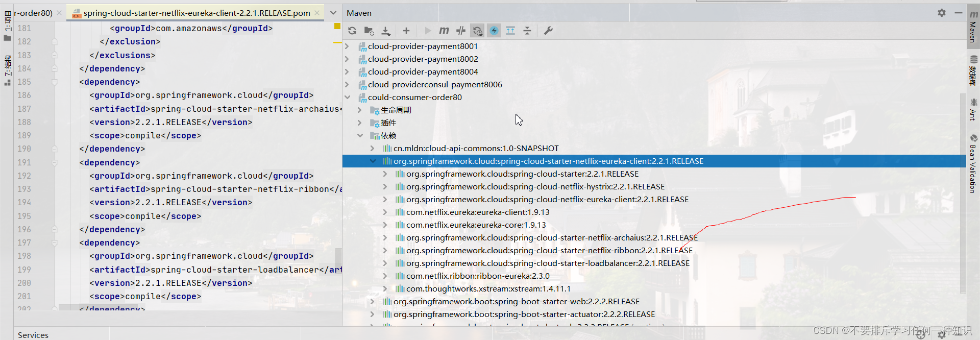
Task: Expand the 插件 plugins node
Action: (x=360, y=123)
